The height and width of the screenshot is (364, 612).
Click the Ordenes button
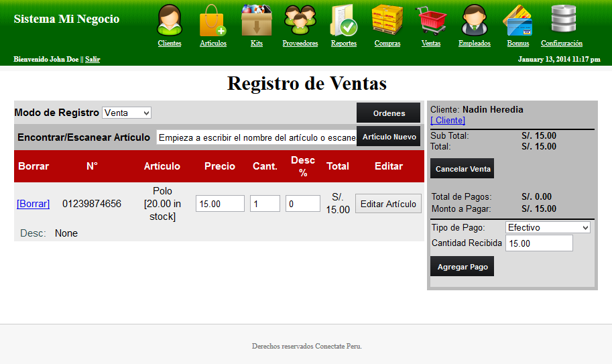tap(388, 113)
